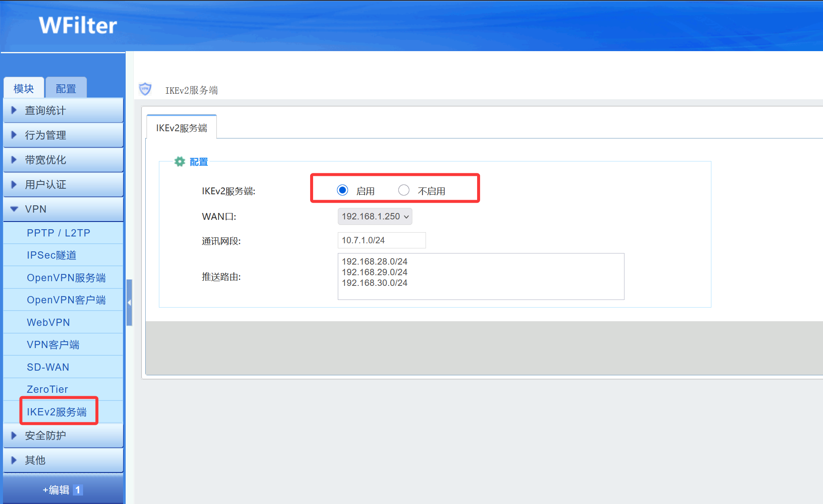Screen dimensions: 823x504
Task: Switch to the 模块 sidebar tab
Action: click(24, 88)
